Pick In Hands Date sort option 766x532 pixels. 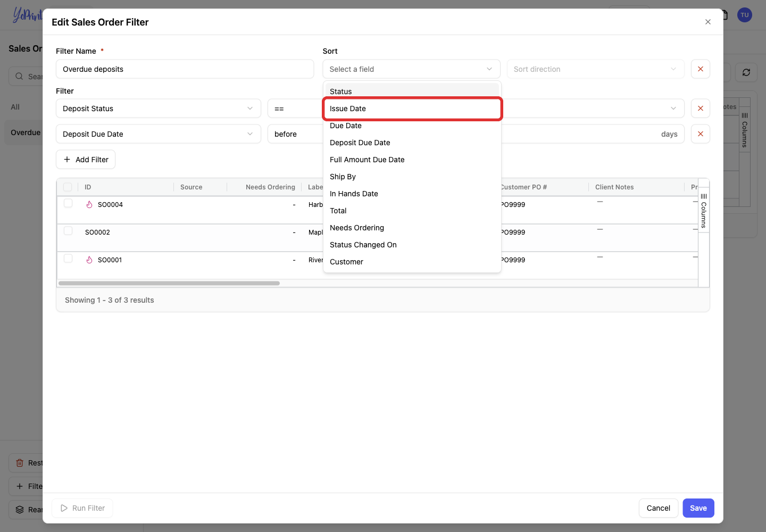pyautogui.click(x=412, y=194)
